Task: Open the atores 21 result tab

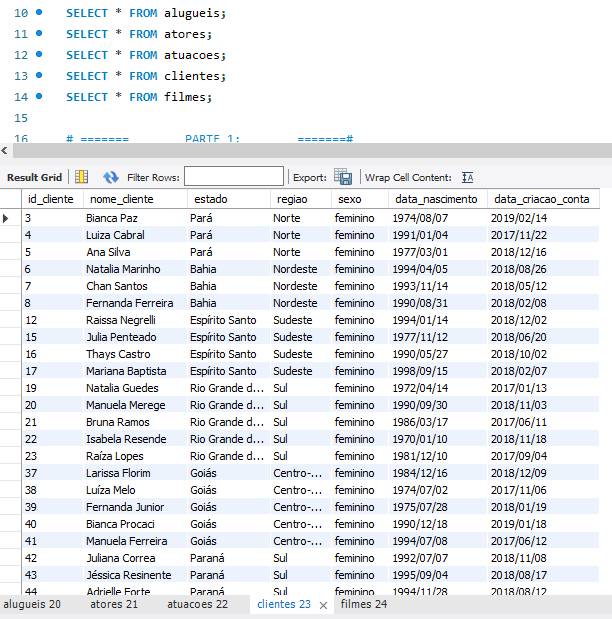Action: point(114,604)
